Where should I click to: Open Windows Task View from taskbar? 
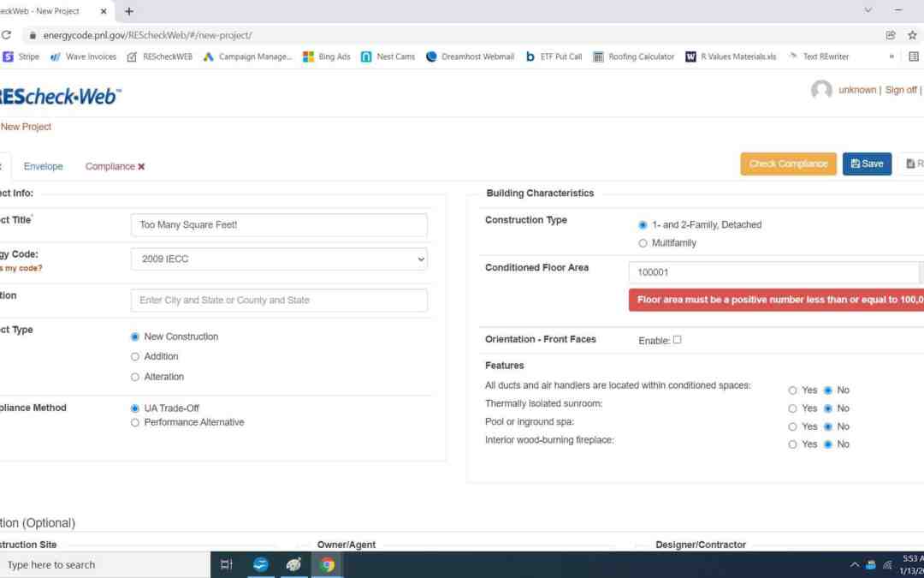(x=227, y=564)
